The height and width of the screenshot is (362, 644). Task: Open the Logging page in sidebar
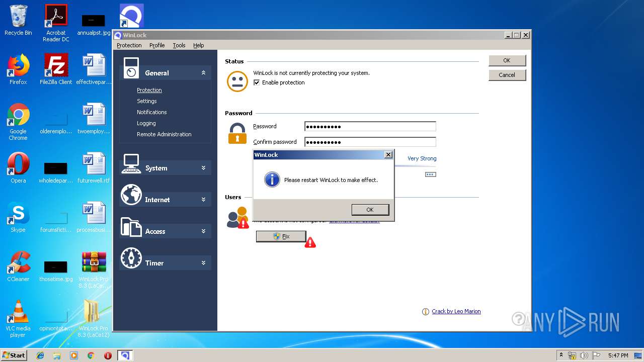[x=146, y=123]
